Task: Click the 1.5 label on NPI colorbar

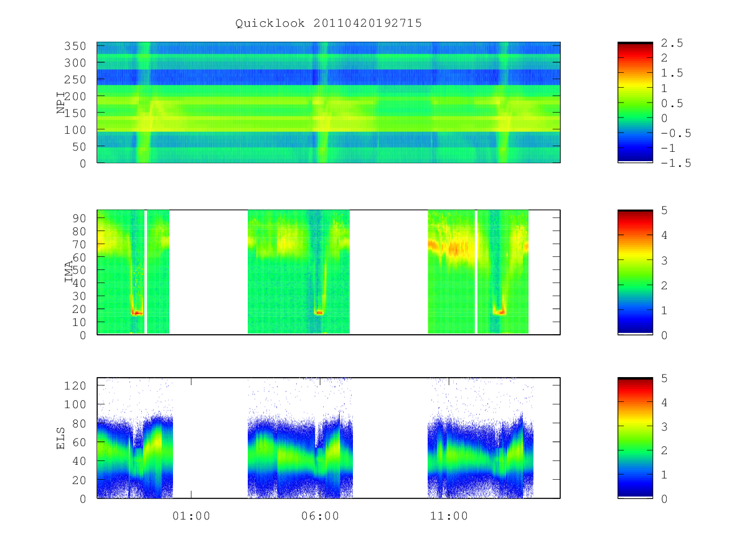Action: click(672, 73)
